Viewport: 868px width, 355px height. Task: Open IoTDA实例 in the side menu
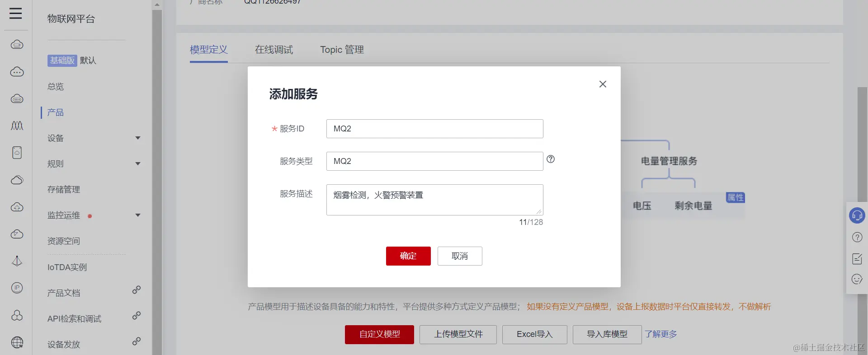(67, 267)
